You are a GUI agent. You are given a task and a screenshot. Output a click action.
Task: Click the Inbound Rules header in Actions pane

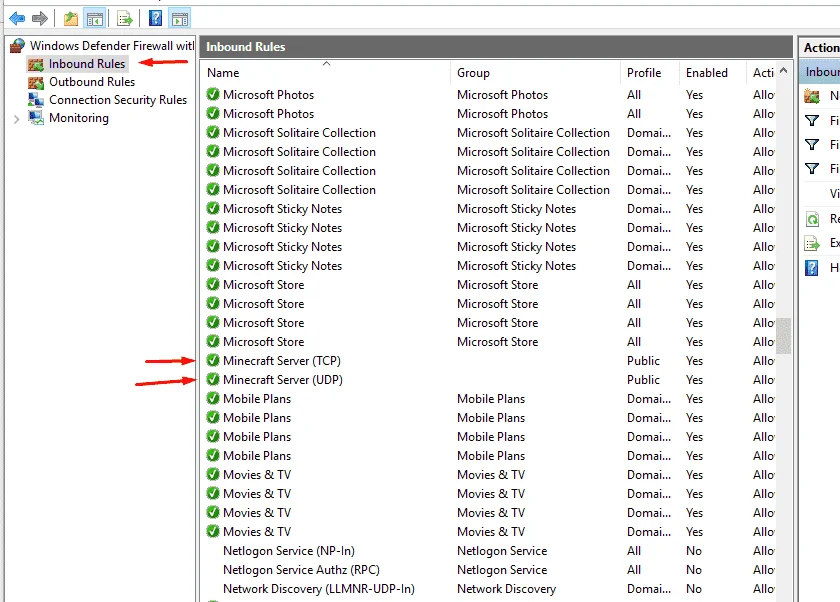pyautogui.click(x=820, y=72)
